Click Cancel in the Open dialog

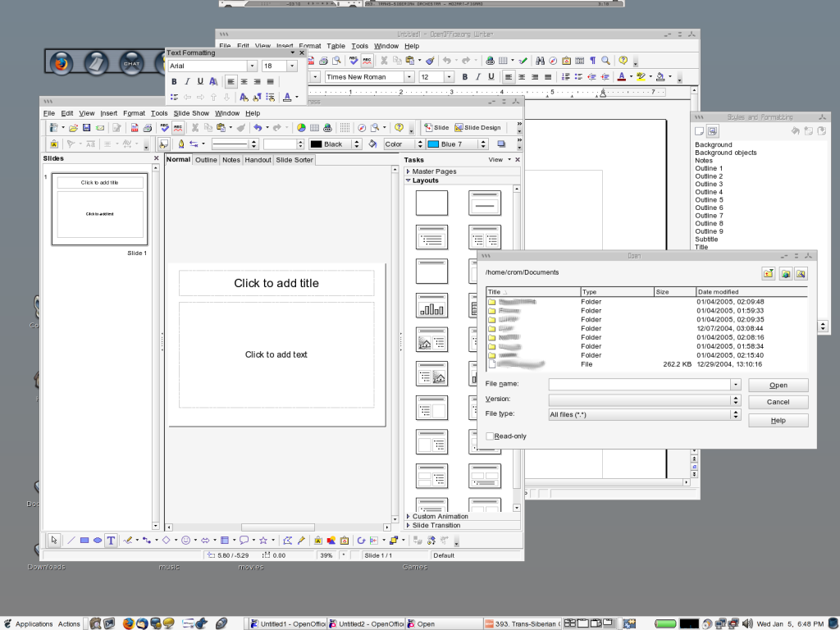778,402
